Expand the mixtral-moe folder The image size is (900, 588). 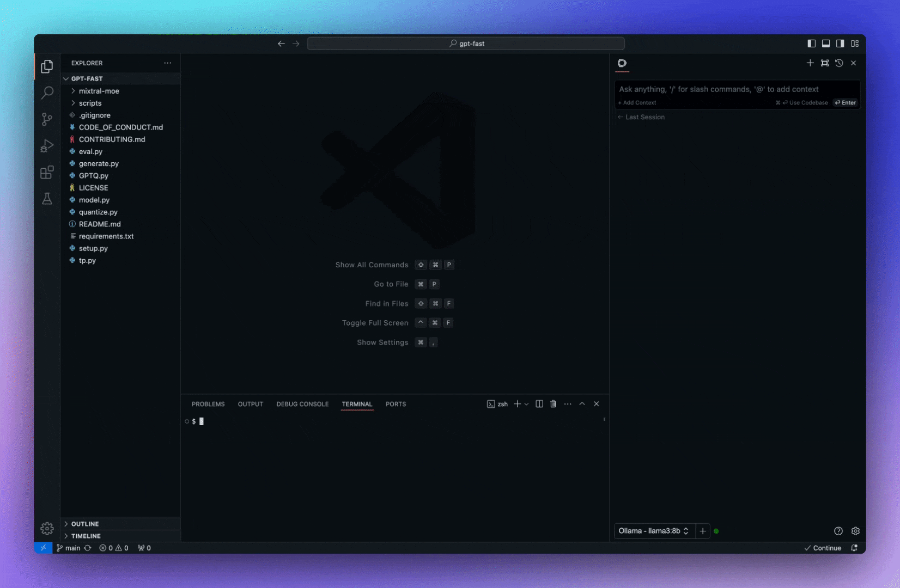99,91
